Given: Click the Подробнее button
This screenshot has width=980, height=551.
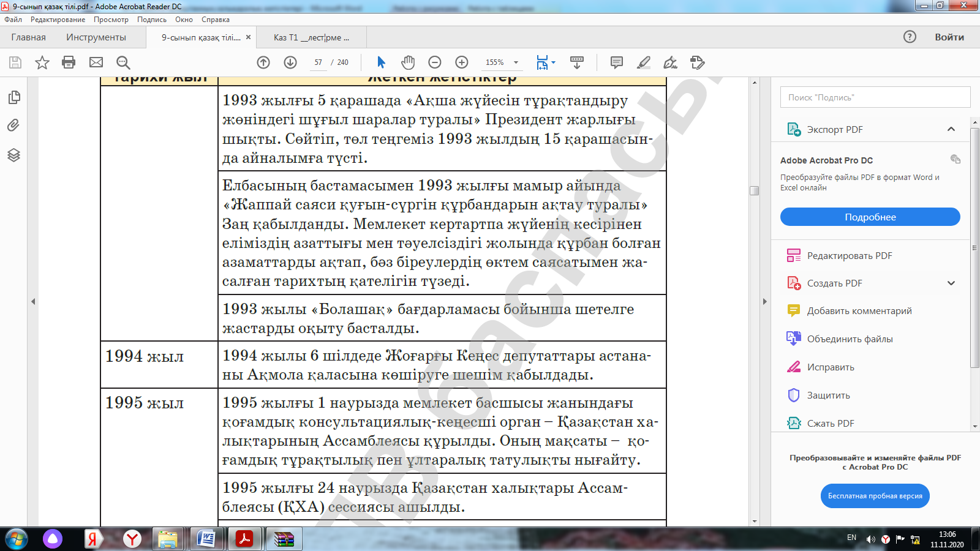Looking at the screenshot, I should click(870, 217).
